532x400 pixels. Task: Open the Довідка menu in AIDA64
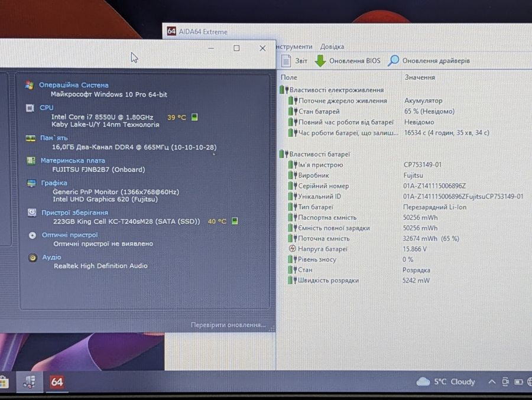coord(332,47)
